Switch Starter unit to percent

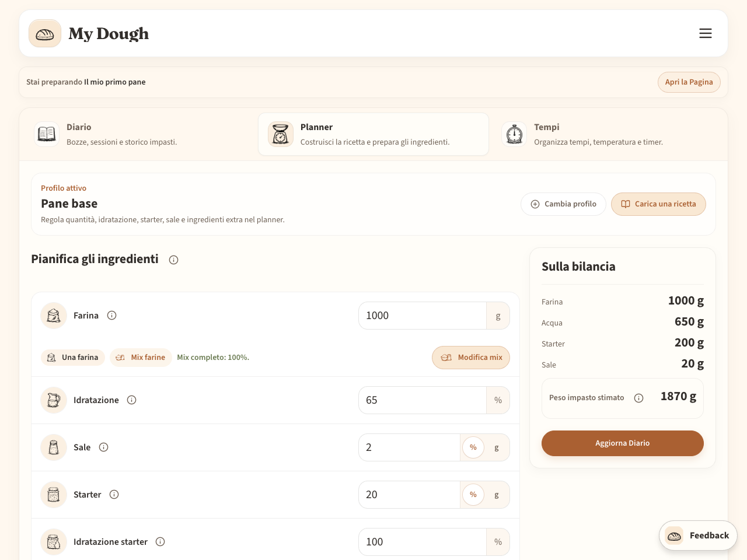(x=473, y=495)
